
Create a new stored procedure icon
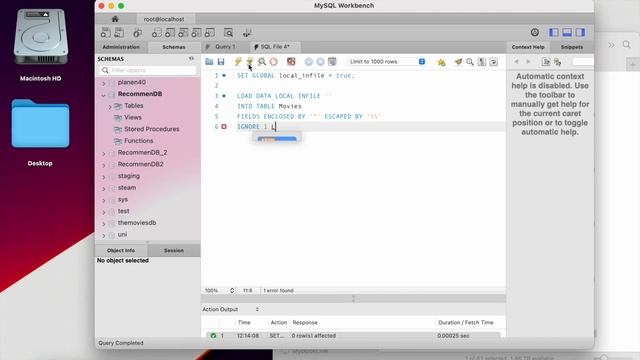pos(196,33)
